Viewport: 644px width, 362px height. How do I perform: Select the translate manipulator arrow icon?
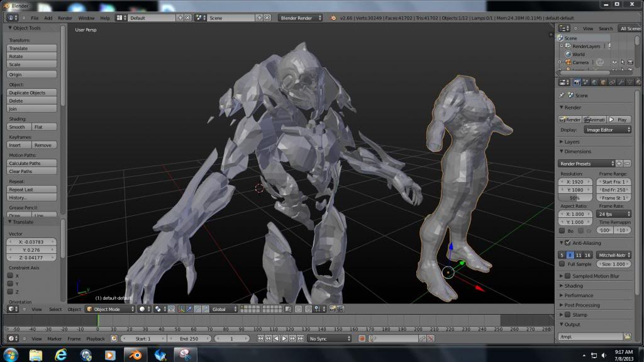click(x=189, y=309)
